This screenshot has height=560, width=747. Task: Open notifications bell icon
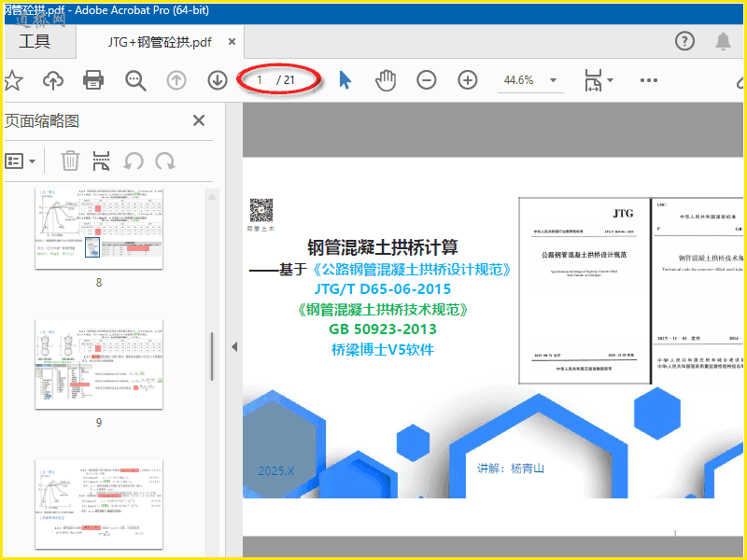(723, 41)
